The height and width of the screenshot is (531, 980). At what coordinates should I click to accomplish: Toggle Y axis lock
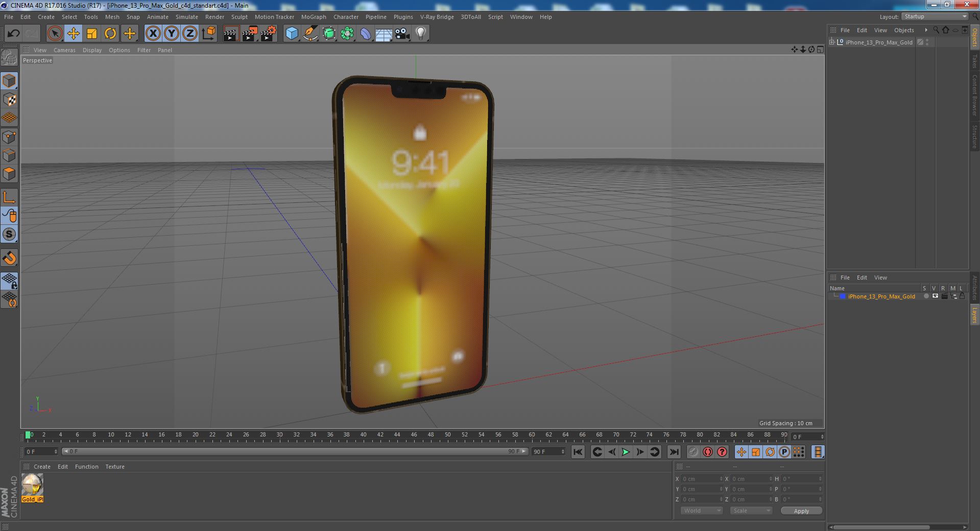pyautogui.click(x=172, y=34)
